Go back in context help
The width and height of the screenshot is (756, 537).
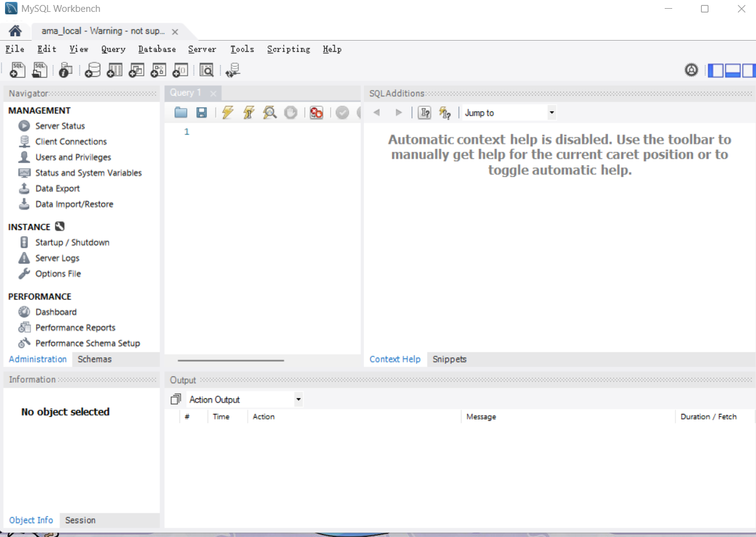(x=376, y=113)
